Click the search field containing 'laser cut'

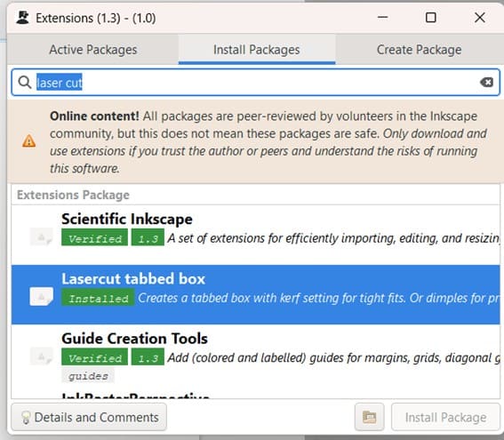click(x=255, y=83)
